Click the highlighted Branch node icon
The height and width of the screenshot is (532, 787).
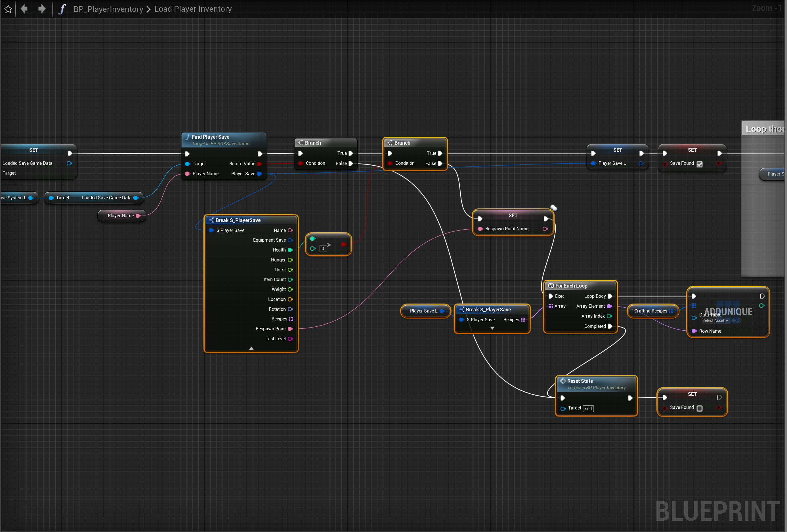click(x=390, y=143)
